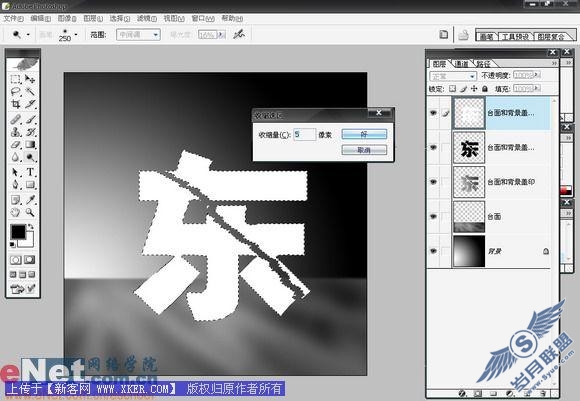
Task: Select the Clone Stamp tool
Action: tap(16, 132)
